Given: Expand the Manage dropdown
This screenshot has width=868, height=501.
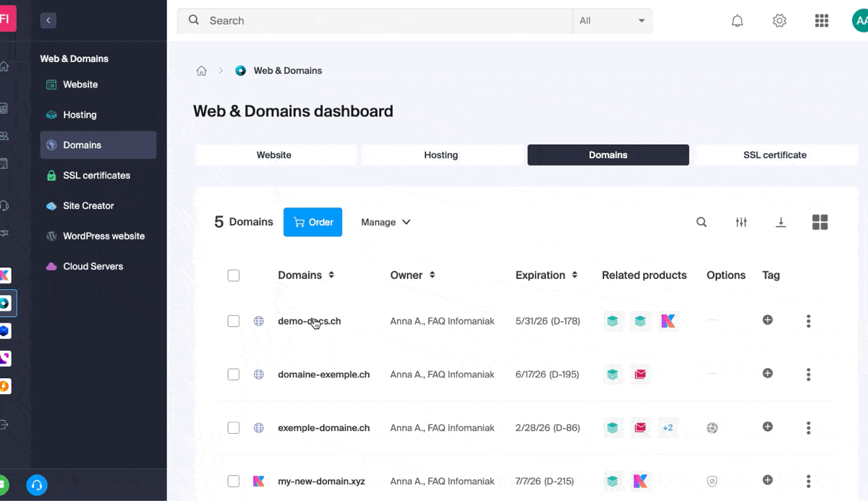Looking at the screenshot, I should click(386, 222).
